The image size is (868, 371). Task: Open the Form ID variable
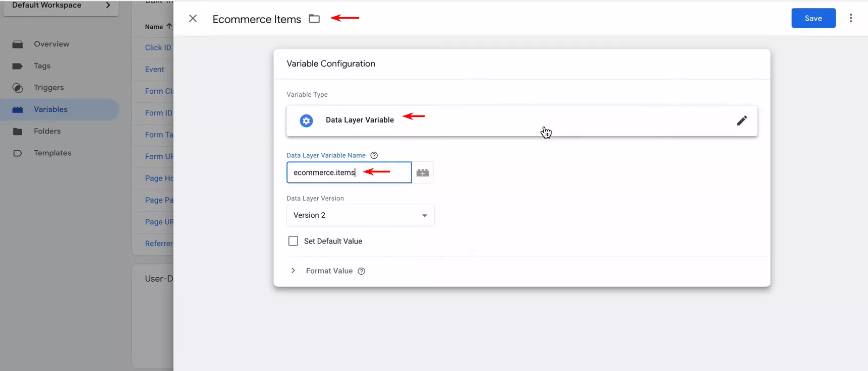pos(158,113)
